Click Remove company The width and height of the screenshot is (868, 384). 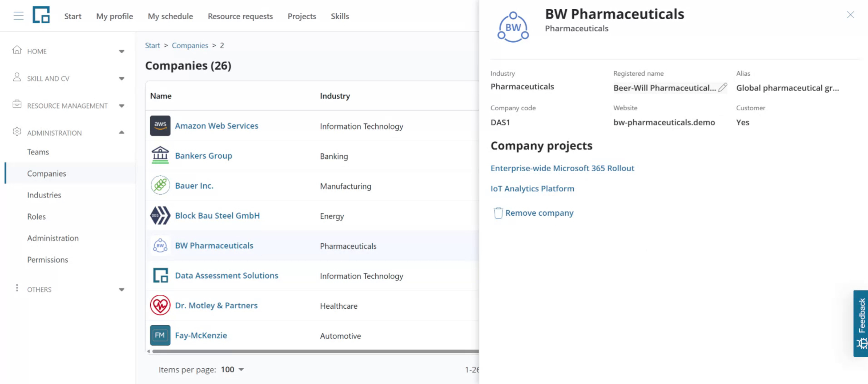tap(533, 213)
